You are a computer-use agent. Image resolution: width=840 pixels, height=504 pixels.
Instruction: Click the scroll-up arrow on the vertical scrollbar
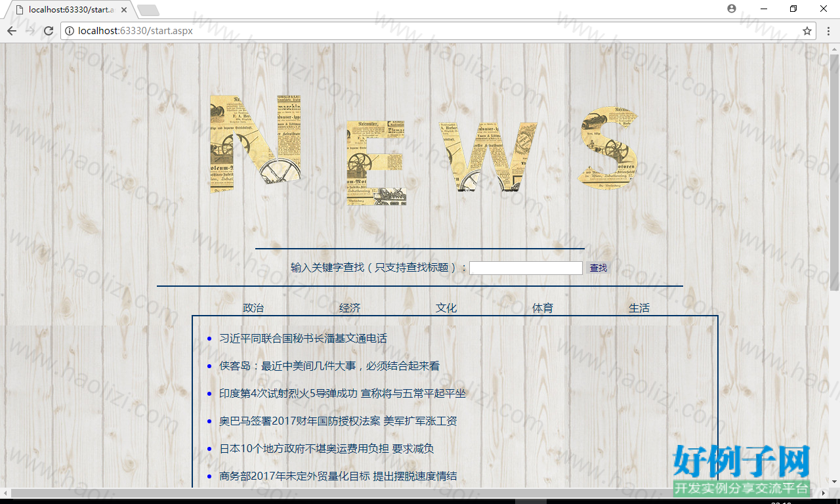834,49
